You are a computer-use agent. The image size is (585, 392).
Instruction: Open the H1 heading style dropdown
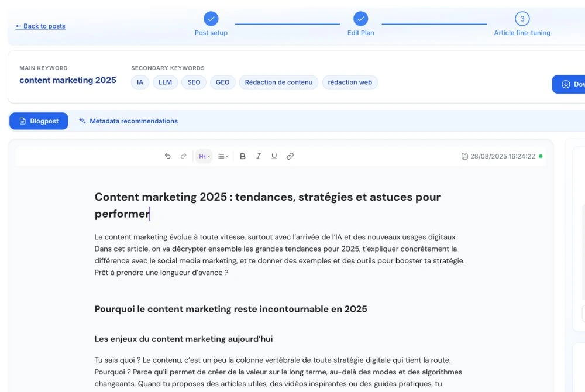204,156
